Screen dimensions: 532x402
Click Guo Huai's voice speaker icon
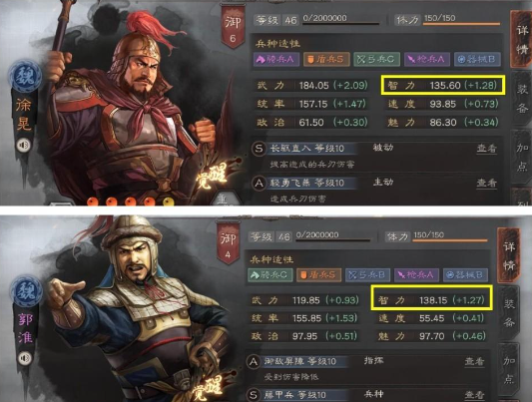pyautogui.click(x=25, y=358)
